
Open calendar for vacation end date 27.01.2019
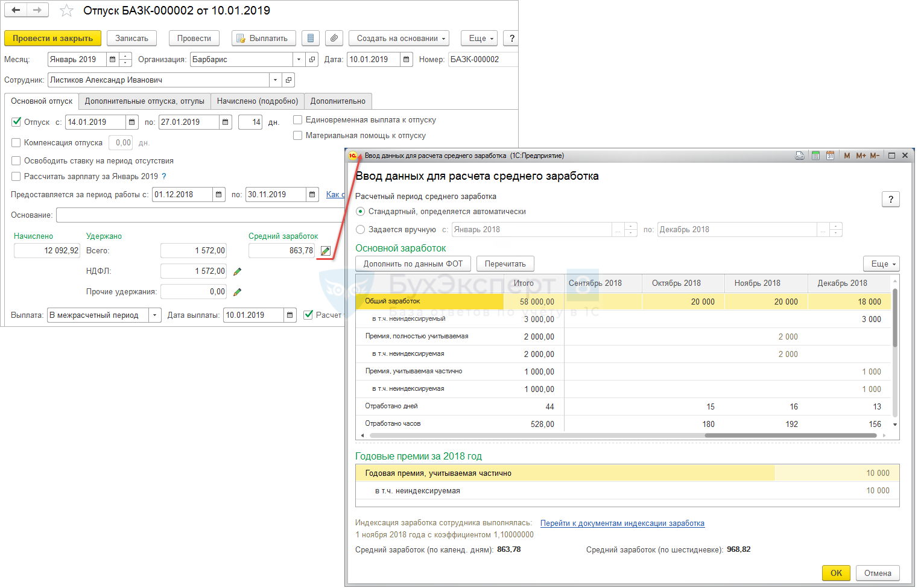pos(225,122)
